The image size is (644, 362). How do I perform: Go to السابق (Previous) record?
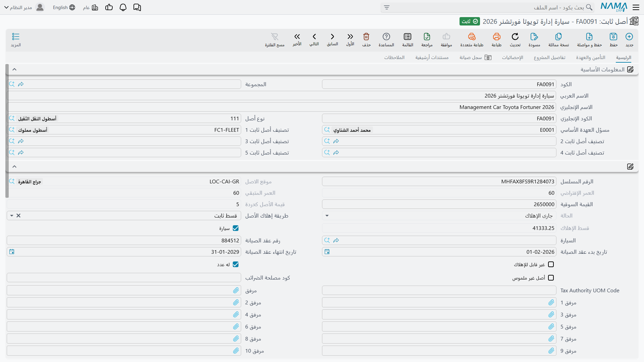tap(332, 37)
